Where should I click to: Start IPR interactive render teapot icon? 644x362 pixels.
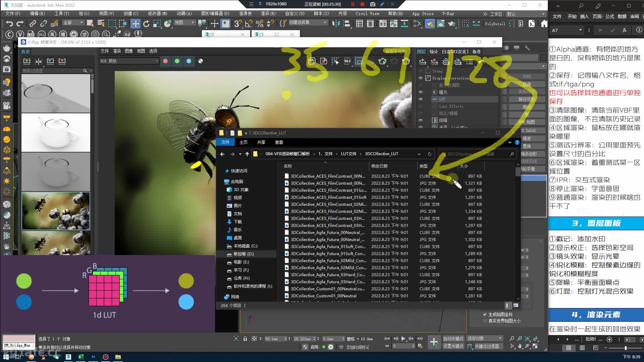[x=382, y=61]
